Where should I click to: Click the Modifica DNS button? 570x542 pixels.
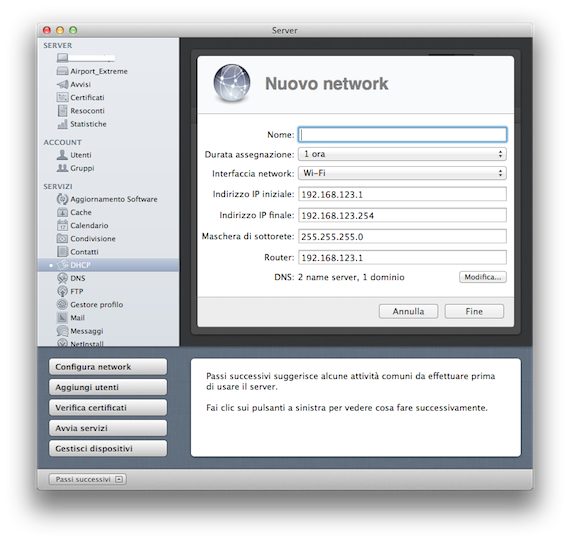482,277
